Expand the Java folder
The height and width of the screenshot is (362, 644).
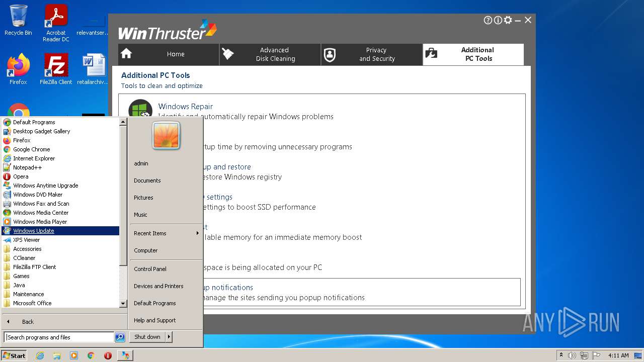tap(60, 285)
